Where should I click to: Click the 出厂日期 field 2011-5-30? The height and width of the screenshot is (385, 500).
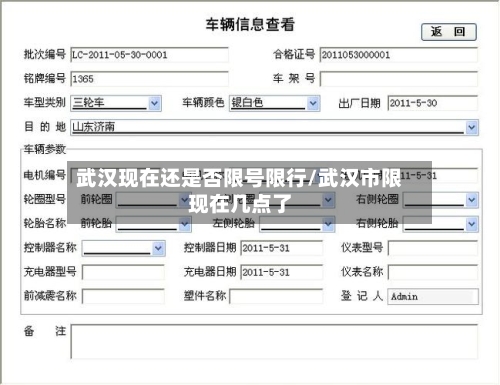pyautogui.click(x=433, y=103)
